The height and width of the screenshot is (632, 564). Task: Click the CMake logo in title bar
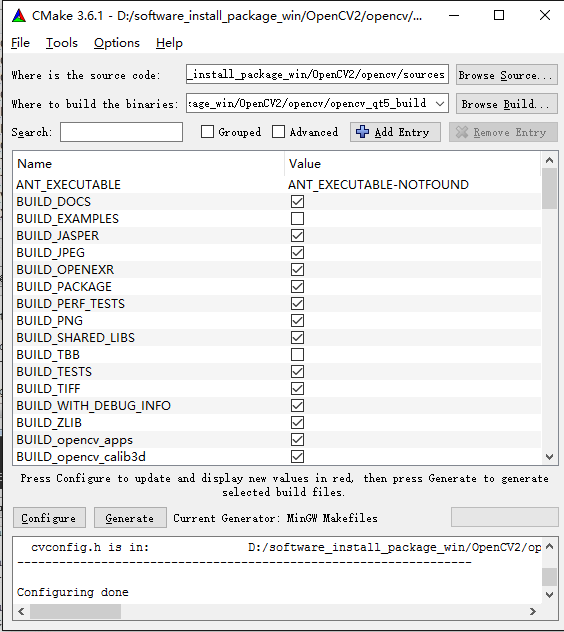coord(19,16)
